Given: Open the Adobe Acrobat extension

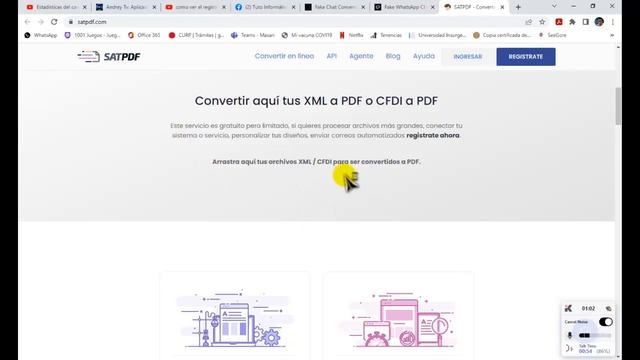Looking at the screenshot, I should (559, 22).
